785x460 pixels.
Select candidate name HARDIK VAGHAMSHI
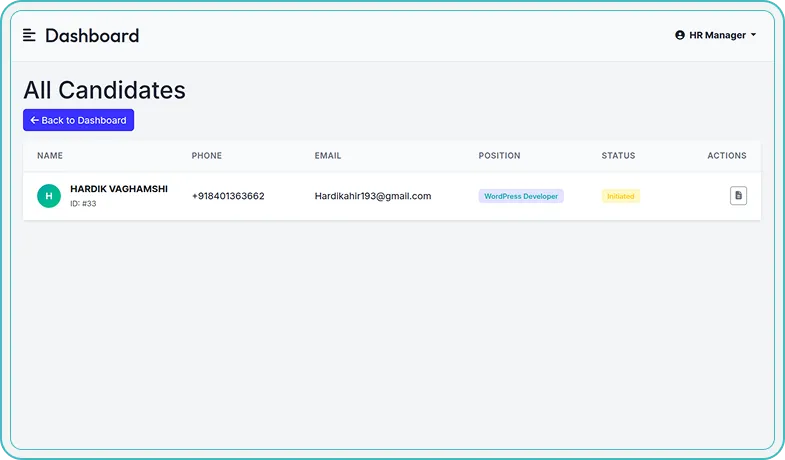119,189
